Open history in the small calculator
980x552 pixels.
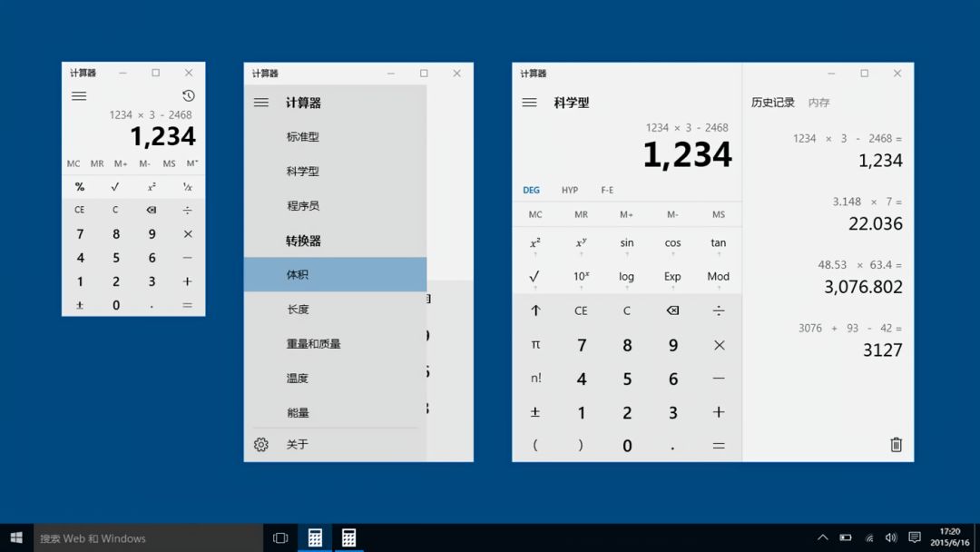pos(188,96)
